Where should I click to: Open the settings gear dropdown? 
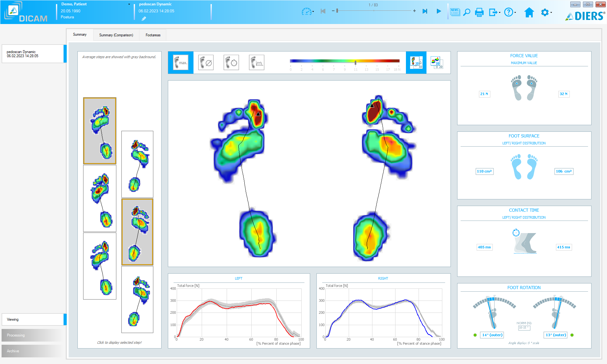pos(546,12)
